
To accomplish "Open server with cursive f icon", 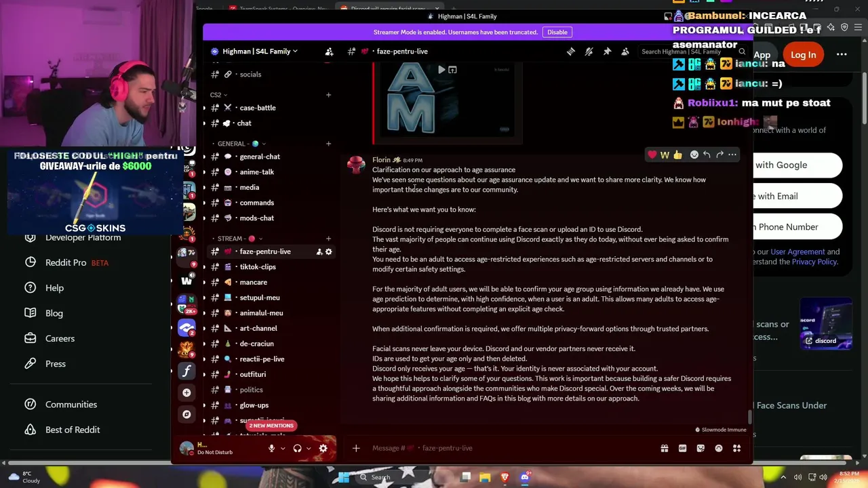I will pyautogui.click(x=186, y=371).
